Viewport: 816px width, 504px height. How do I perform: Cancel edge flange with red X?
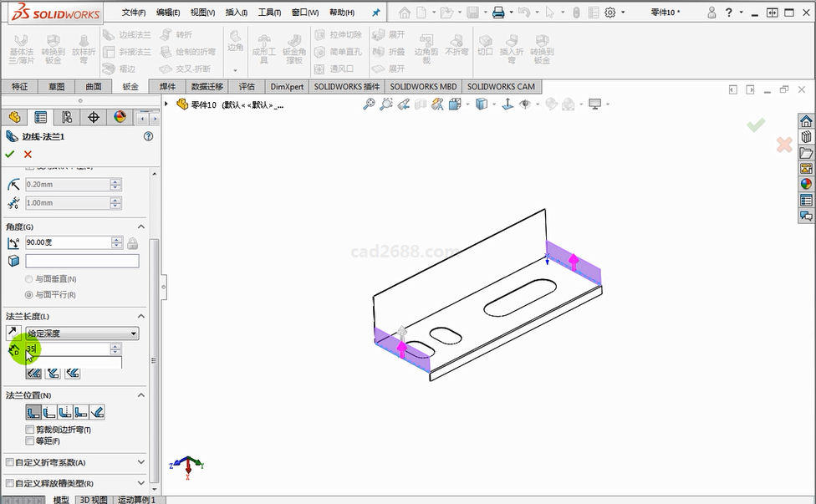28,154
